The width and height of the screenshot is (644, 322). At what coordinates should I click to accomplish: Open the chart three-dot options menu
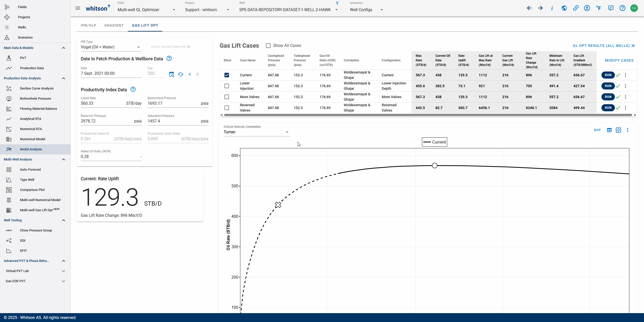pos(628,130)
